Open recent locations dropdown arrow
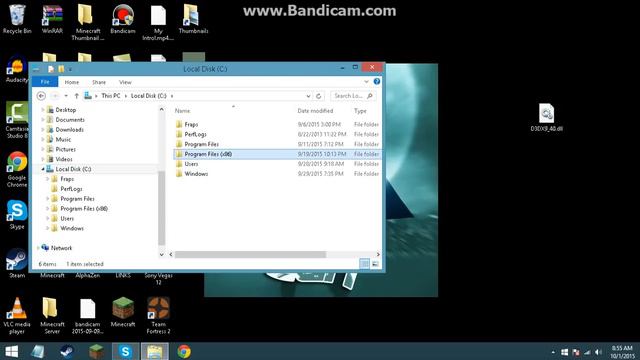Image resolution: width=640 pixels, height=360 pixels. click(66, 96)
